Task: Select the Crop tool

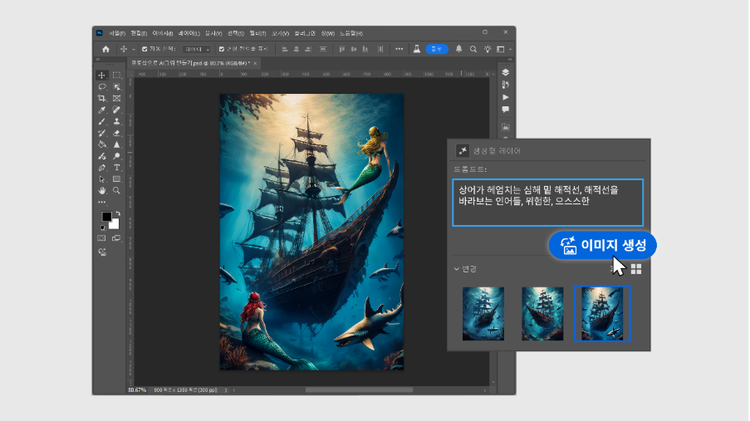Action: [x=101, y=98]
